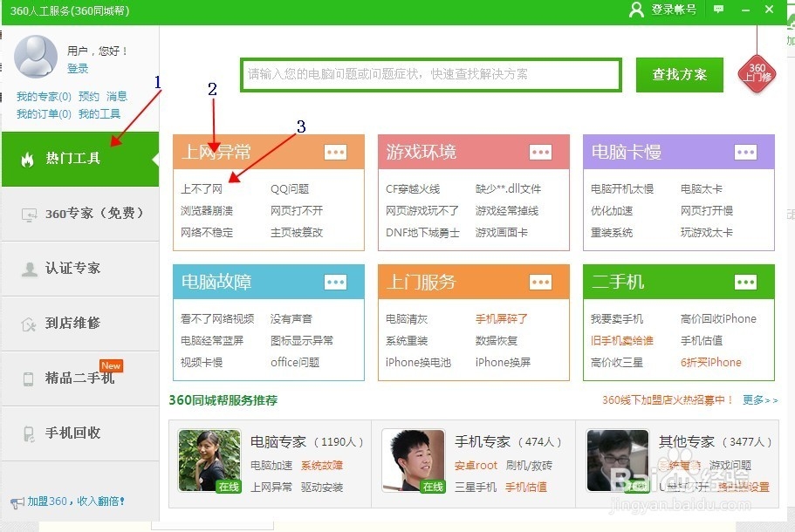This screenshot has width=795, height=532.
Task: Click the user avatar picture
Action: point(36,56)
